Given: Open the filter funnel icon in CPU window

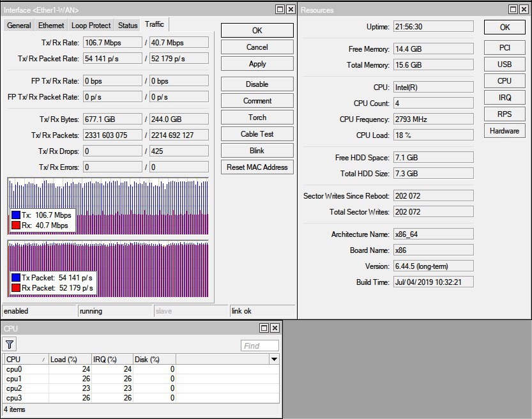Looking at the screenshot, I should coord(10,345).
